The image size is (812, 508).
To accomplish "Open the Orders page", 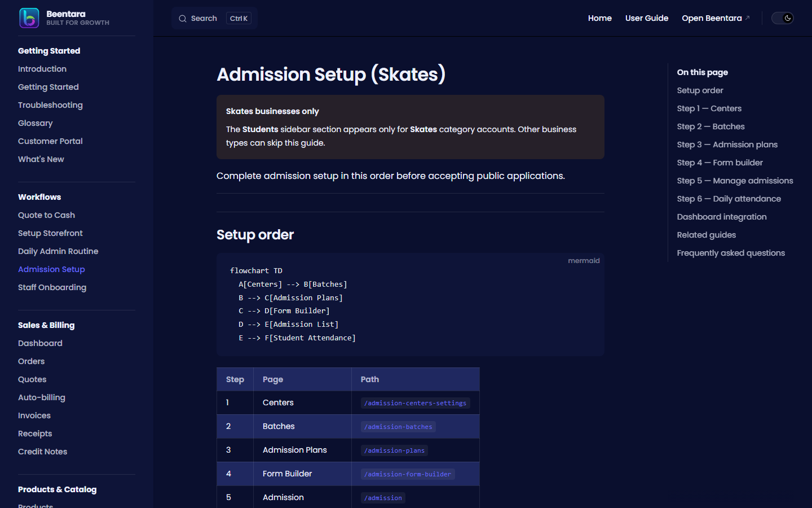I will point(31,361).
